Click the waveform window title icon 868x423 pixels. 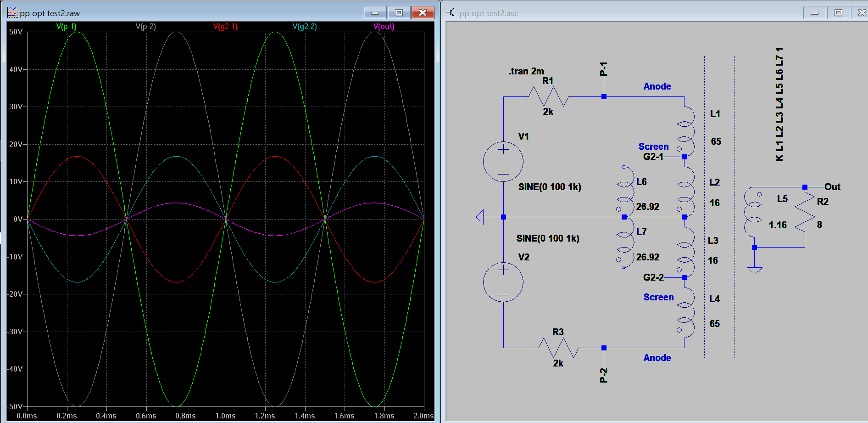[12, 13]
